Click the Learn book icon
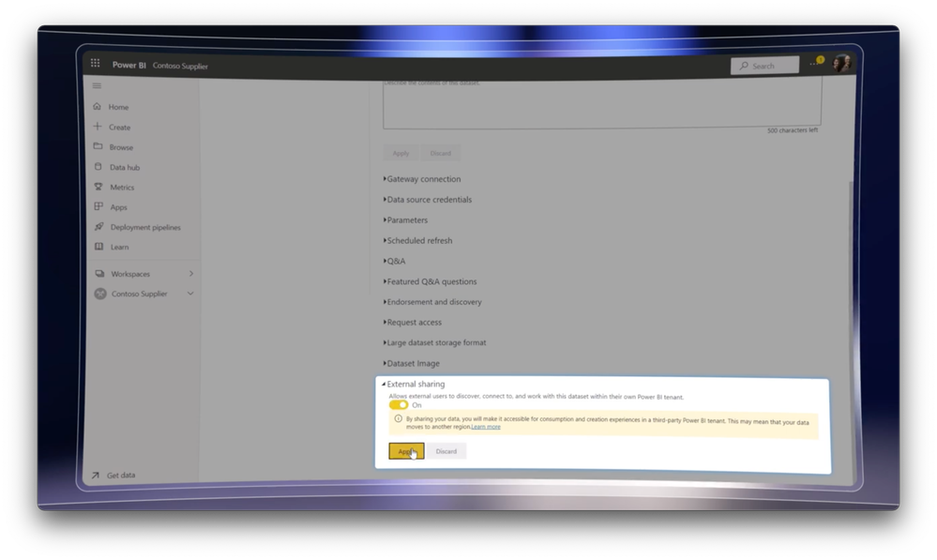937x560 pixels. [99, 247]
